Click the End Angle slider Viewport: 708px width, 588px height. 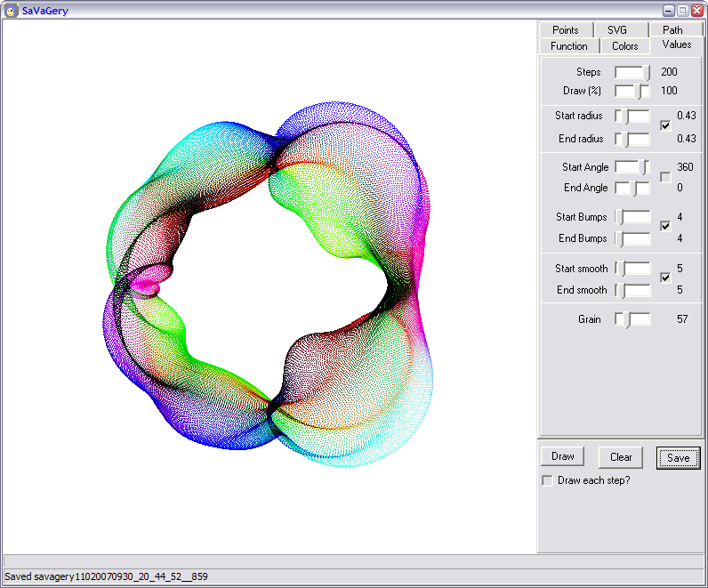click(x=633, y=189)
